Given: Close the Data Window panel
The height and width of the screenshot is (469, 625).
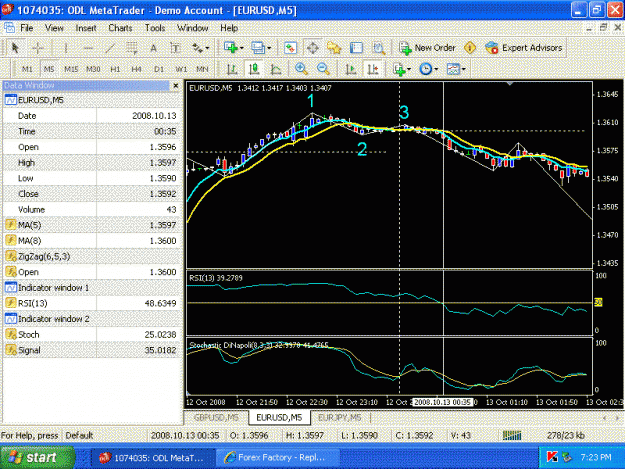Looking at the screenshot, I should [x=176, y=85].
